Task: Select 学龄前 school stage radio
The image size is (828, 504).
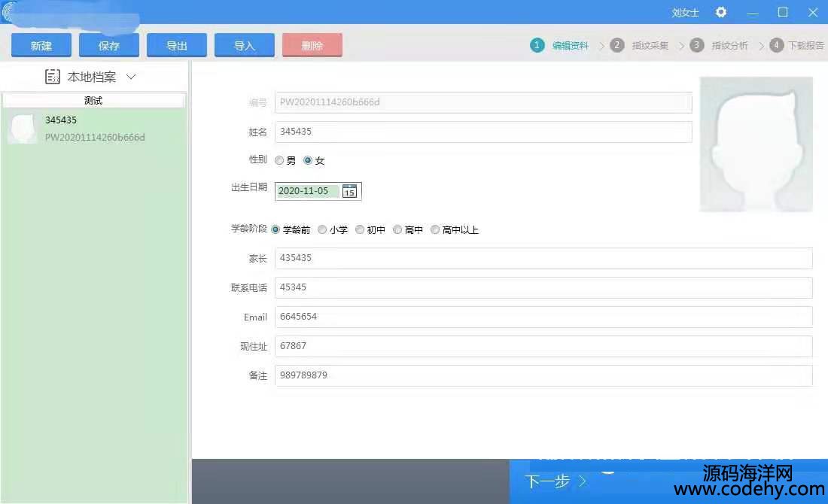Action: coord(275,229)
